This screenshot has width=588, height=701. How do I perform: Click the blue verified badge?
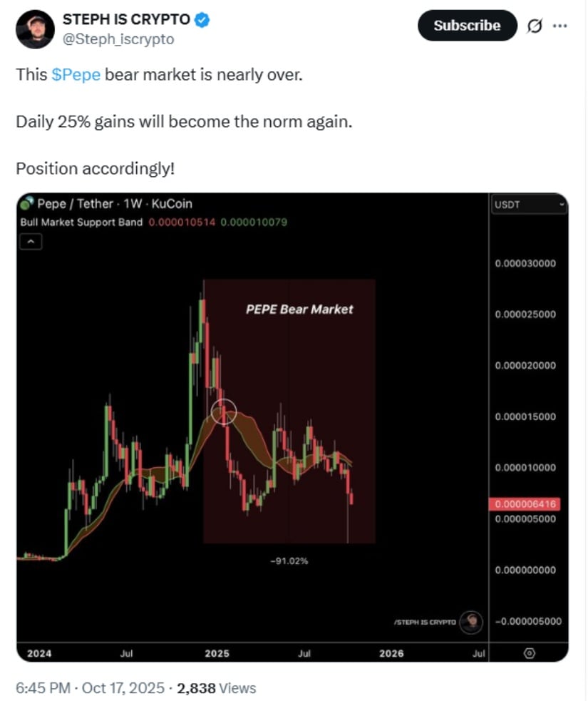202,20
